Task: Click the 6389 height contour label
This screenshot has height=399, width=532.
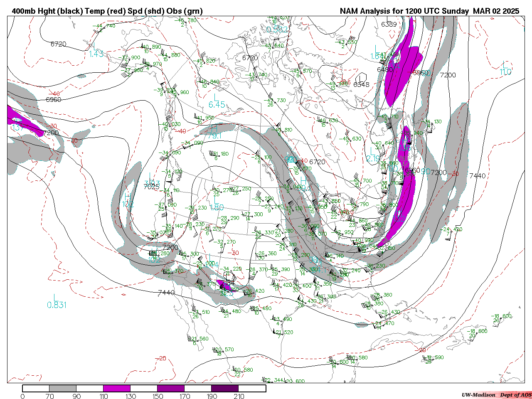Action: pos(389,25)
